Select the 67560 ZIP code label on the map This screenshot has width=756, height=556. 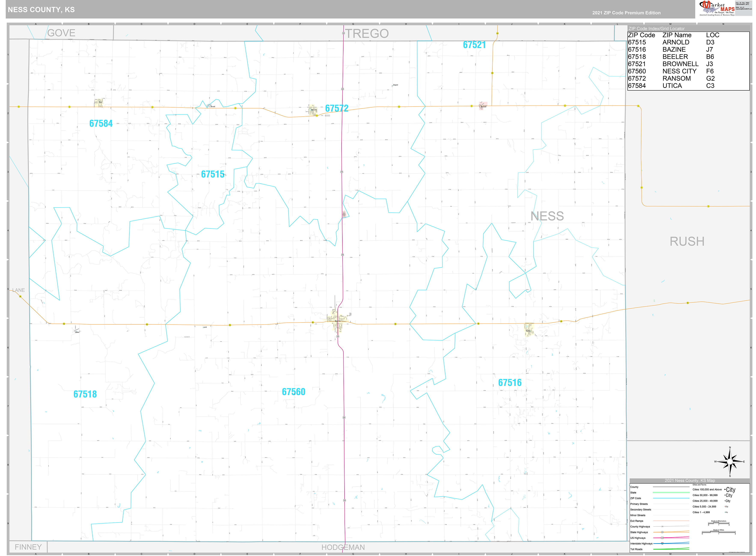(294, 391)
